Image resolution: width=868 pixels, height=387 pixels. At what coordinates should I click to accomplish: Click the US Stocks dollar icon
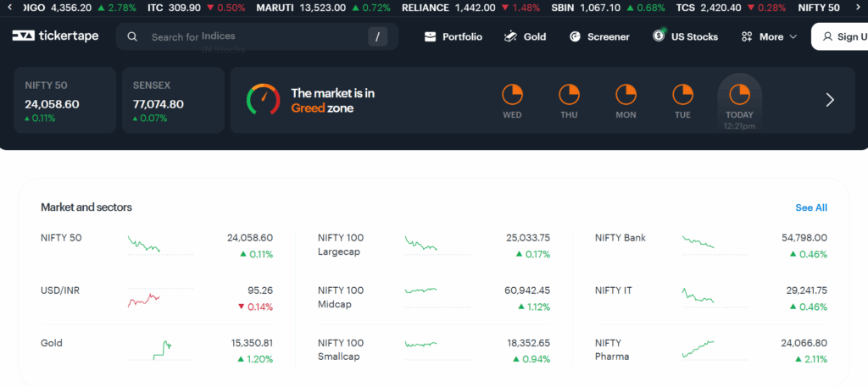coord(659,36)
